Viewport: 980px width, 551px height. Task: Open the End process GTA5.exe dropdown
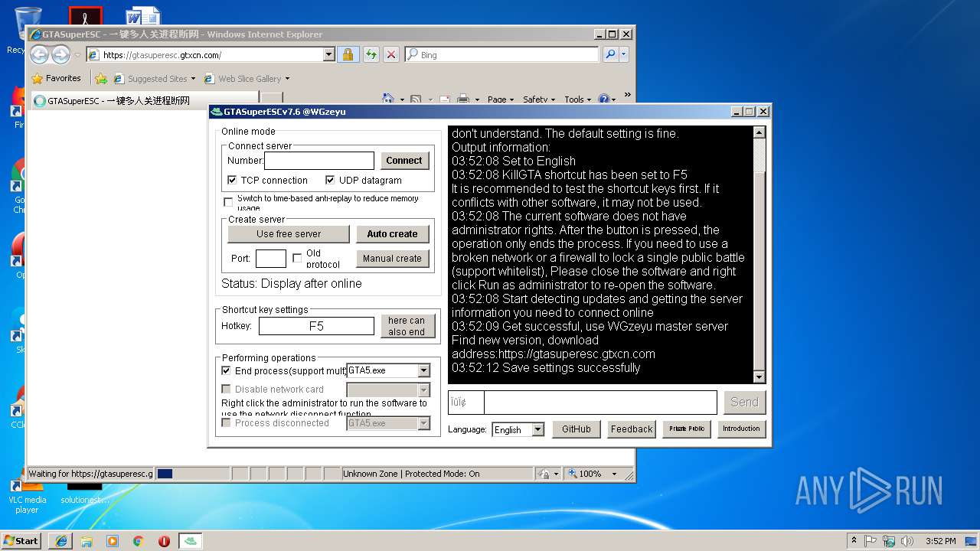click(x=423, y=370)
